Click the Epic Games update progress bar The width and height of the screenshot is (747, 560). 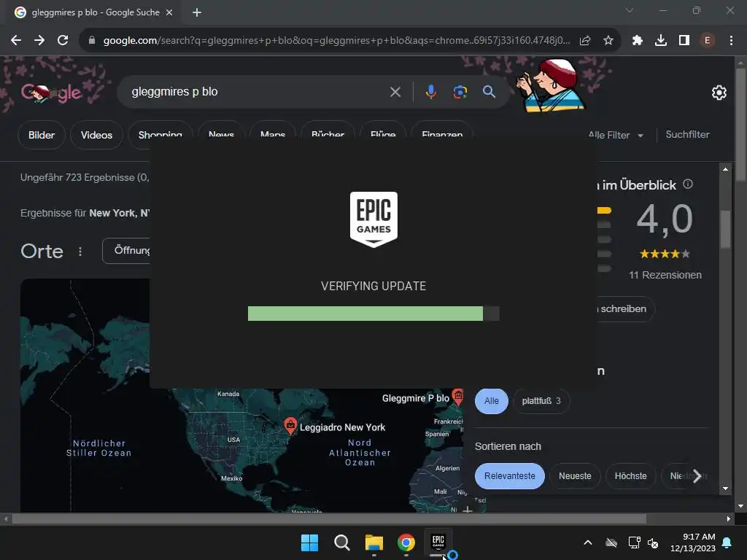point(373,314)
